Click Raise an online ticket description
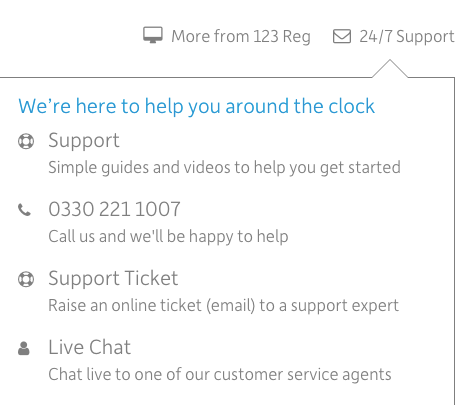 tap(224, 306)
